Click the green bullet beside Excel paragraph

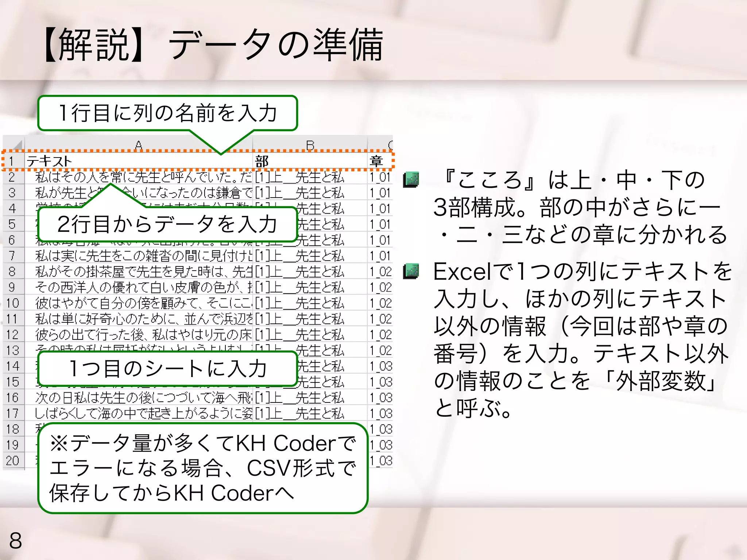(x=411, y=271)
